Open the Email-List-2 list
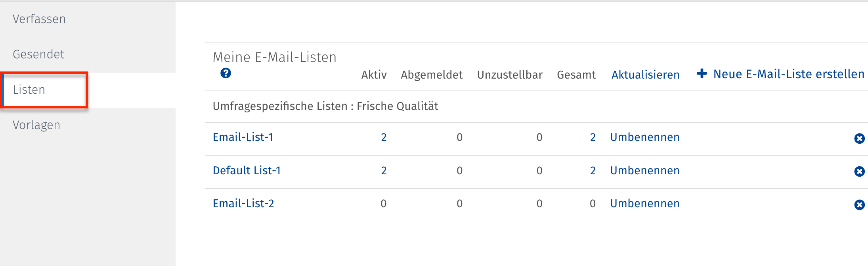Image resolution: width=868 pixels, height=266 pixels. pos(243,204)
